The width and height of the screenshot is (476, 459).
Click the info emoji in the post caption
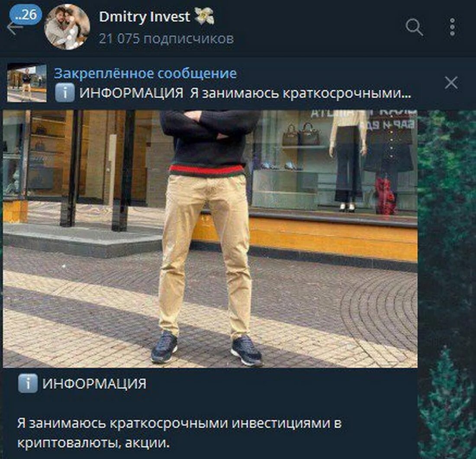pyautogui.click(x=28, y=383)
